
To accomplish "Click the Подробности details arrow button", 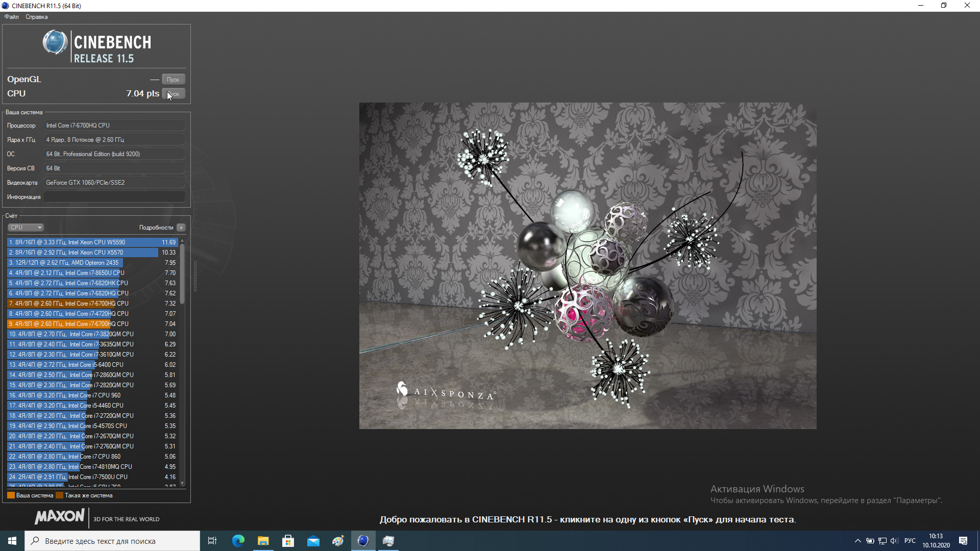I will pyautogui.click(x=181, y=228).
